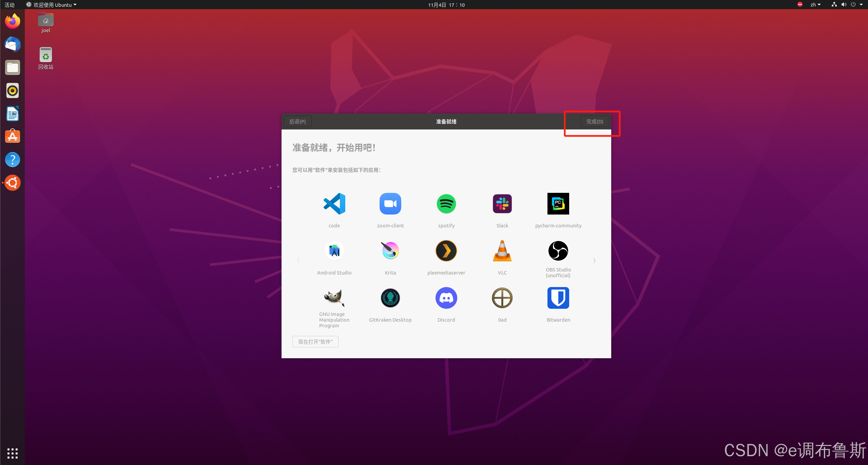
Task: Open LibreOffice Writer from the dock
Action: coord(13,114)
